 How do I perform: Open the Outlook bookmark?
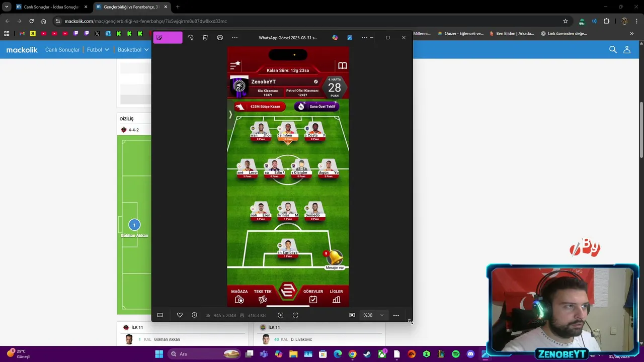(x=108, y=34)
